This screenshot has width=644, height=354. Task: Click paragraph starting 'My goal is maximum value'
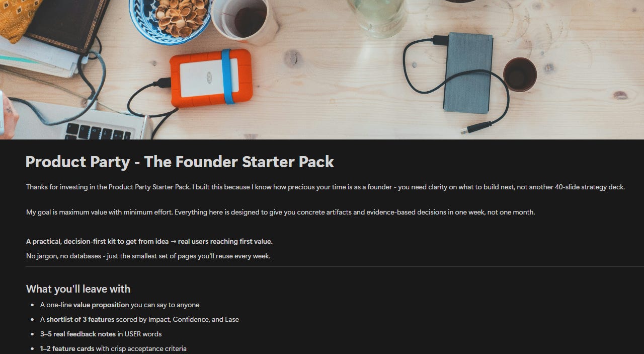[280, 212]
